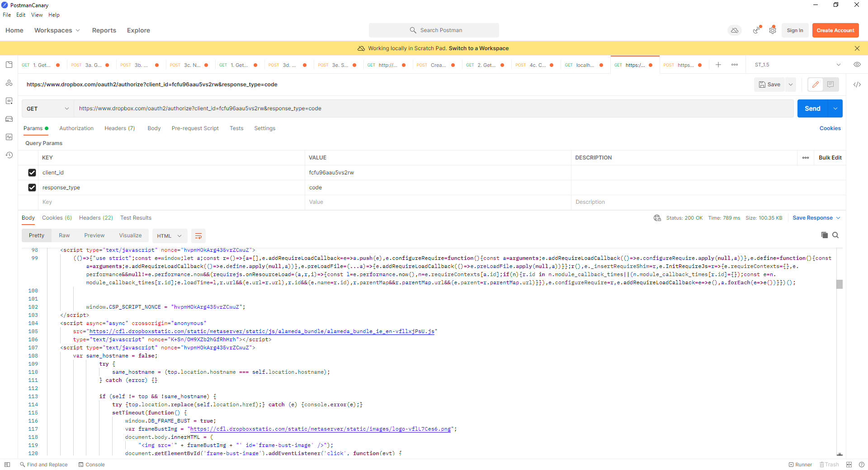This screenshot has height=470, width=868.
Task: Switch to the Authorization tab
Action: tap(76, 128)
